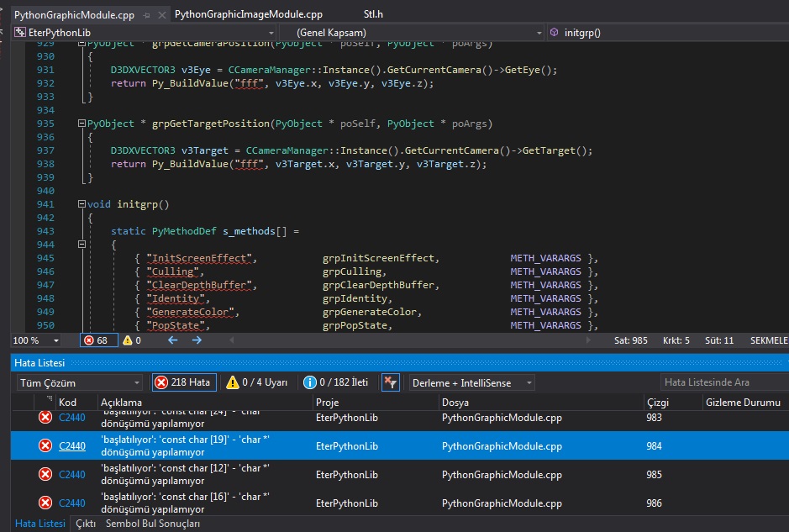Open C2440 error code link on line 984

[72, 446]
